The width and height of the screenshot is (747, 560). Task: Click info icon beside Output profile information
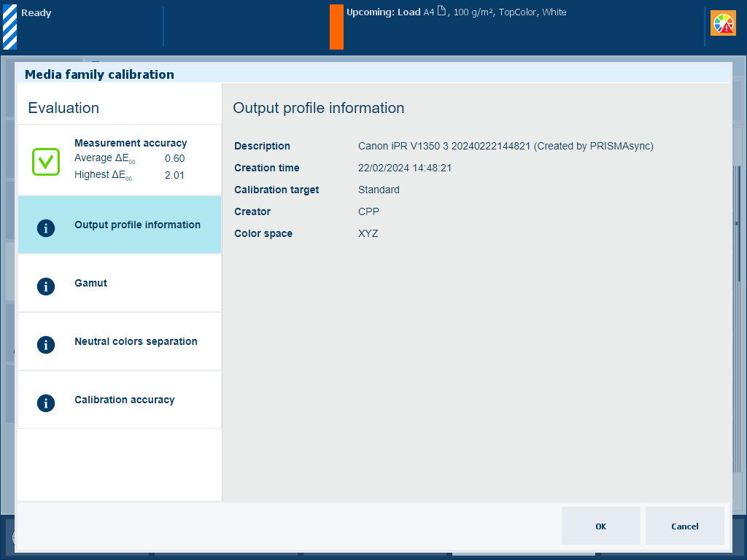[x=46, y=227]
